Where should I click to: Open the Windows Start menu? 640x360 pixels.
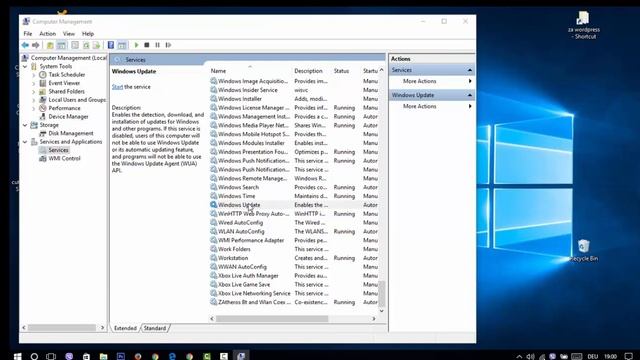18,356
